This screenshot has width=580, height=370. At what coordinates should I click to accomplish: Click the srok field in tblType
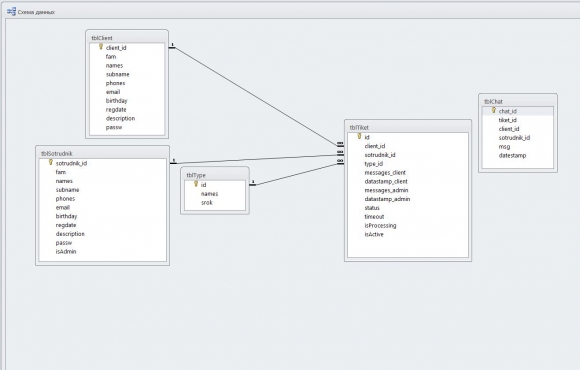point(215,203)
